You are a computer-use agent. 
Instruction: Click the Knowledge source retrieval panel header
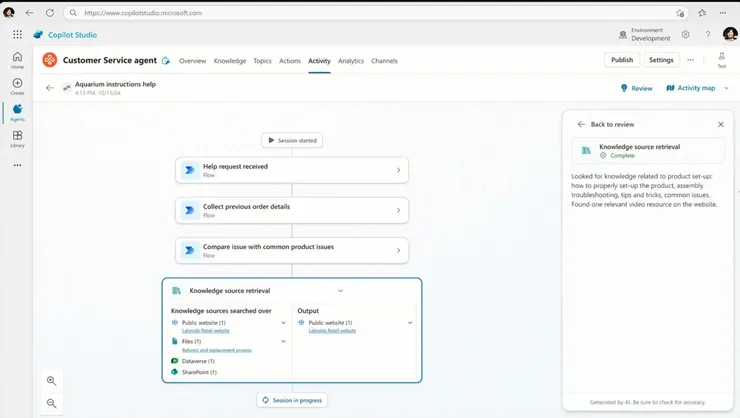(x=648, y=150)
